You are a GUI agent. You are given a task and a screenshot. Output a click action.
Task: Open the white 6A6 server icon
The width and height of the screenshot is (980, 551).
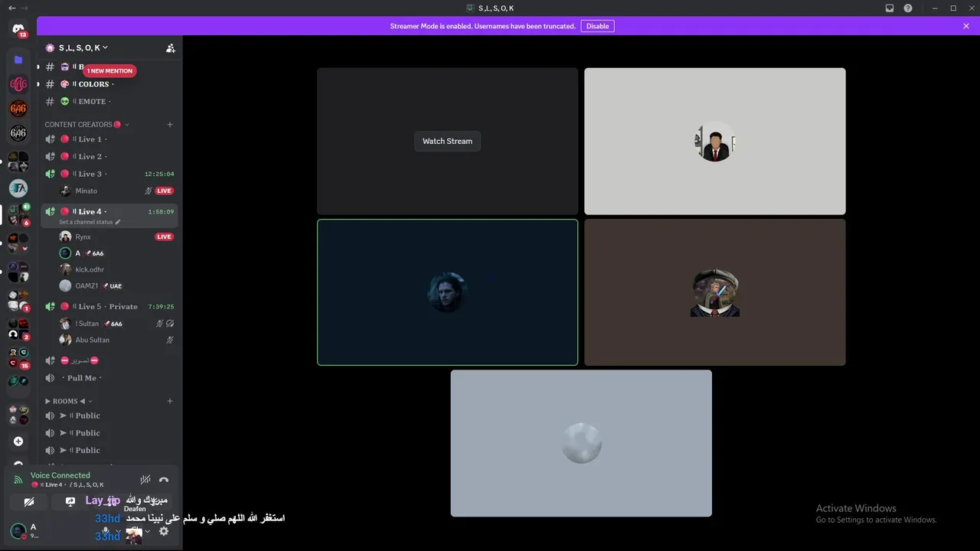tap(18, 133)
